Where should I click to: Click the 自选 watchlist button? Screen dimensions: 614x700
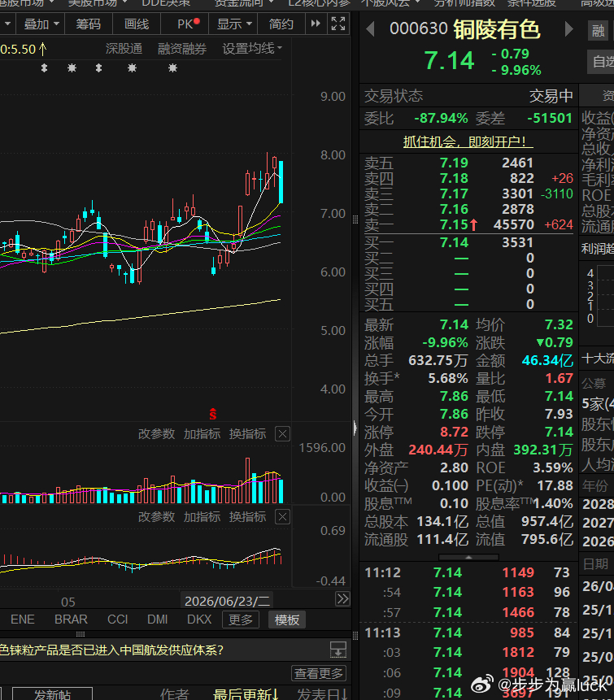pyautogui.click(x=602, y=62)
